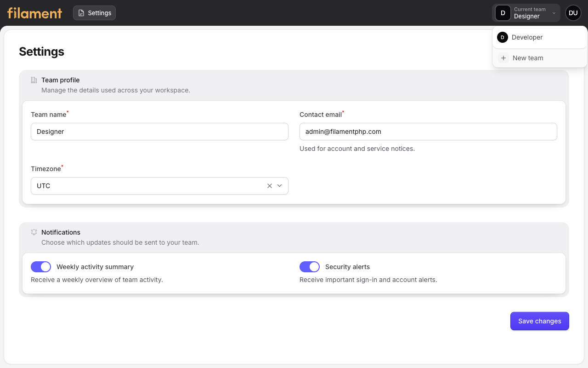The image size is (588, 368).
Task: Clear the UTC timezone selection
Action: click(x=270, y=186)
